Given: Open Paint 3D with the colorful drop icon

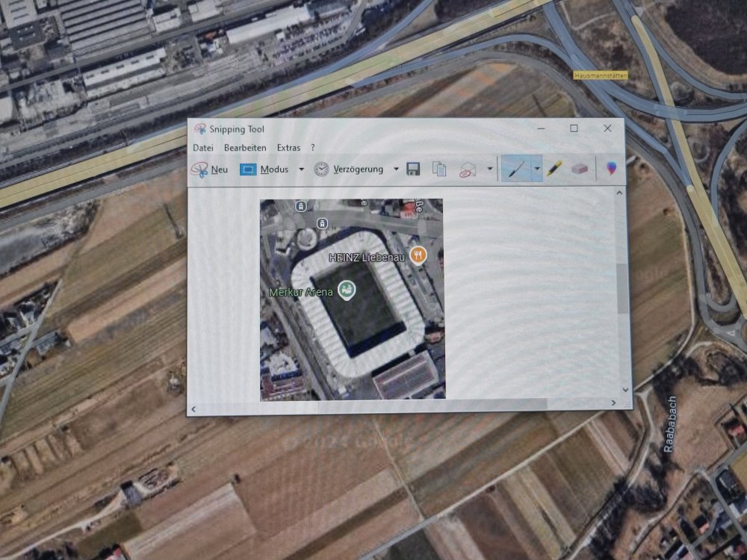Looking at the screenshot, I should (x=612, y=169).
